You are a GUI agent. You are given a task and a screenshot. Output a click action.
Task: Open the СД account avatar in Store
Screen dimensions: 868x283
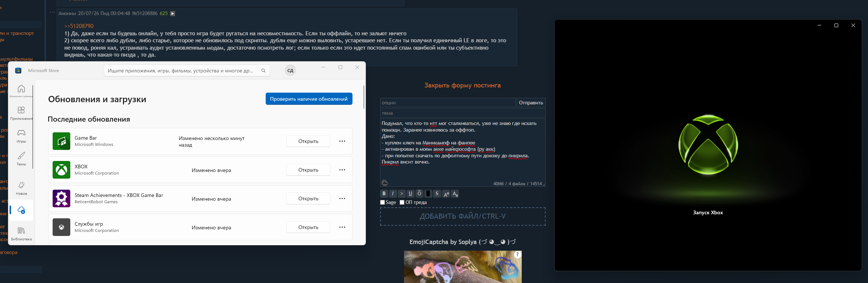pos(290,71)
